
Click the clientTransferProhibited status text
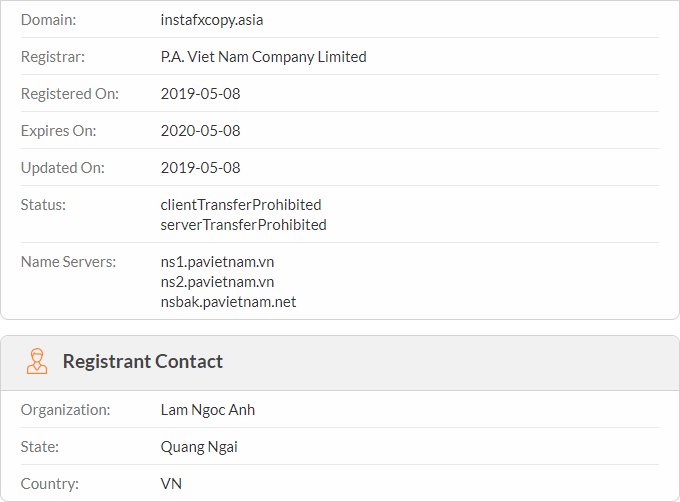point(241,205)
